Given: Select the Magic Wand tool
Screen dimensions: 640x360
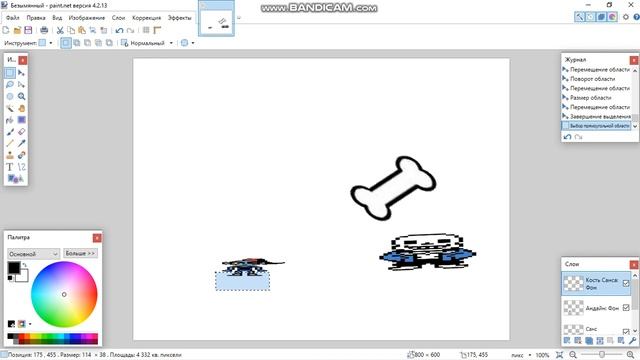Looking at the screenshot, I should tap(10, 108).
